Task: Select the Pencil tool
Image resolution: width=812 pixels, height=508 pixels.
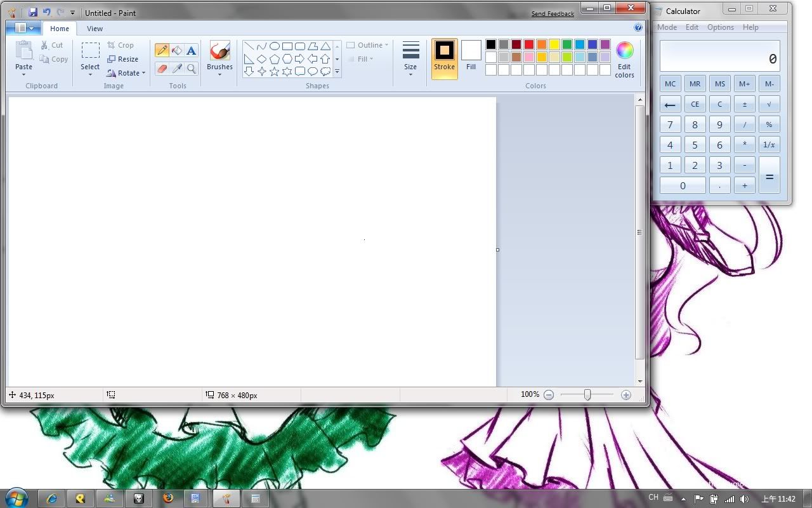Action: click(x=162, y=50)
